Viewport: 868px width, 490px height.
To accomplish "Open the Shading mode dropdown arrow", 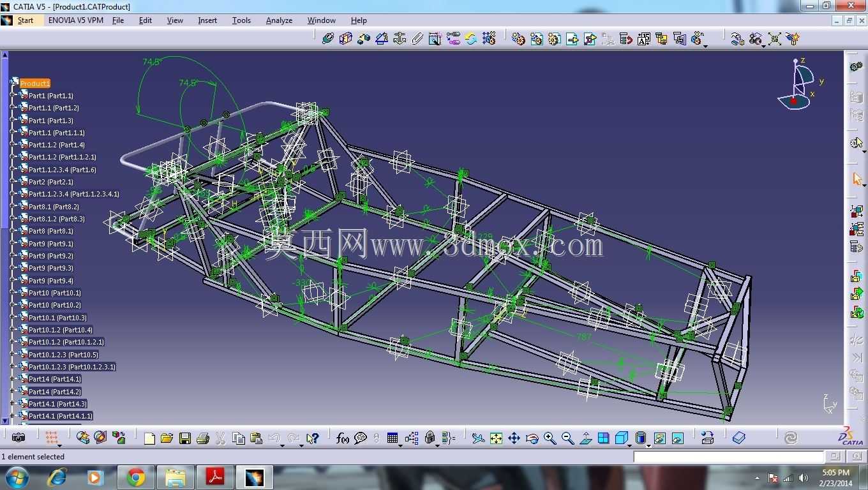I will click(648, 445).
